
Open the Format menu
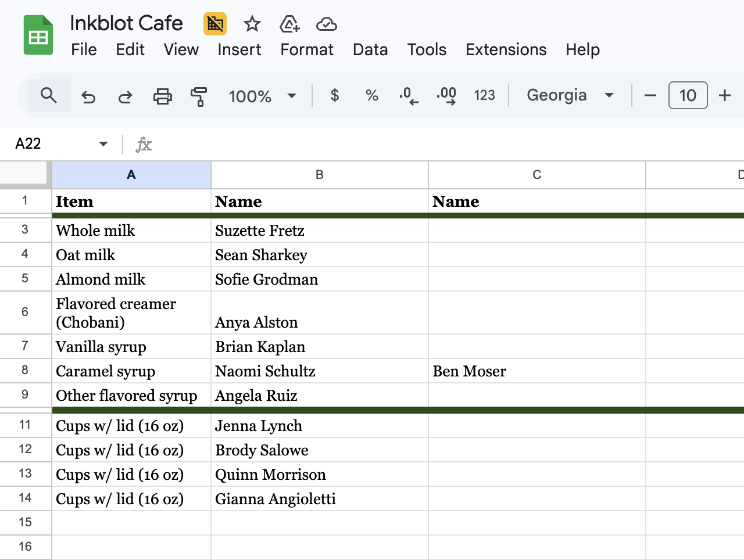307,49
